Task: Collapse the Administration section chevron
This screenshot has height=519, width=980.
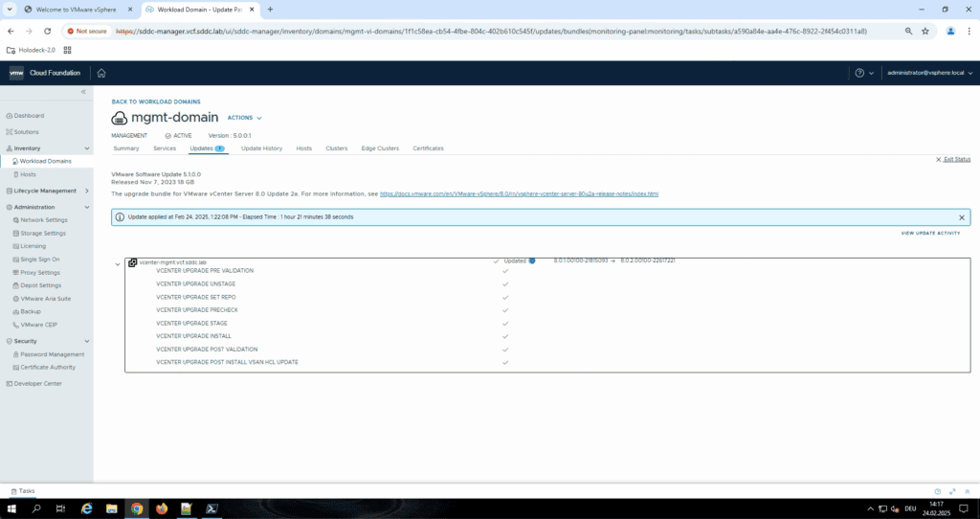Action: (87, 207)
